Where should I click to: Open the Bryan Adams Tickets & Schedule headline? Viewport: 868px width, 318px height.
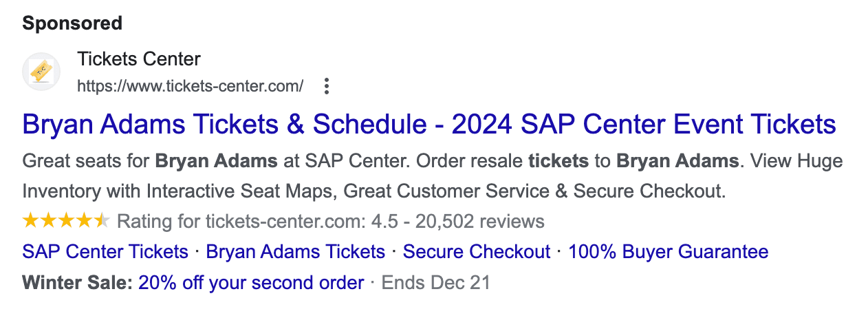(x=429, y=125)
